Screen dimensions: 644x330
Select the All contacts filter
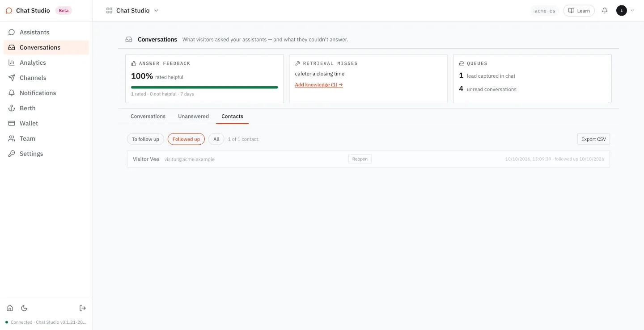click(216, 139)
